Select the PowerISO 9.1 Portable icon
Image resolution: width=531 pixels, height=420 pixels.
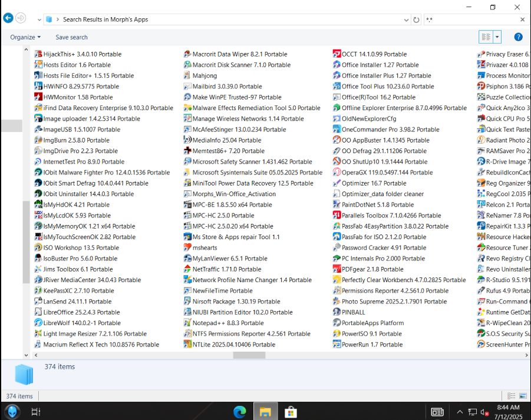pyautogui.click(x=337, y=333)
